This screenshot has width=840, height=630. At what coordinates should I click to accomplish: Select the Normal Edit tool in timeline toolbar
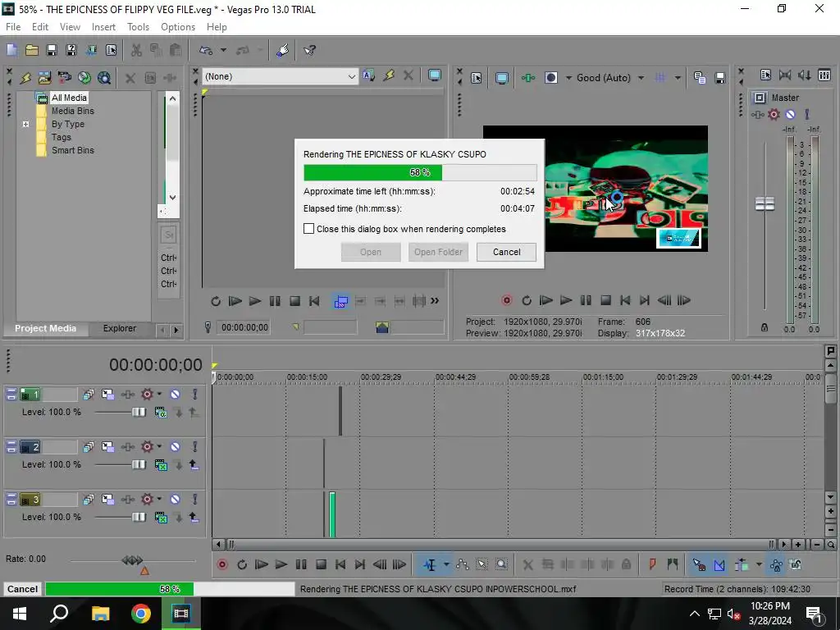tap(430, 564)
